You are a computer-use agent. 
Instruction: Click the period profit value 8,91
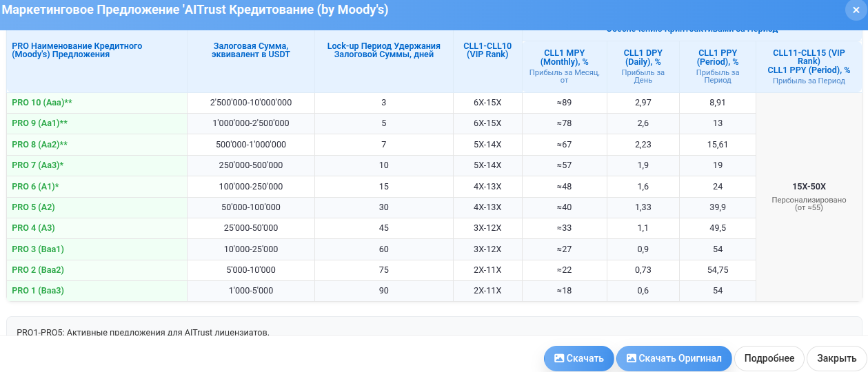[718, 103]
